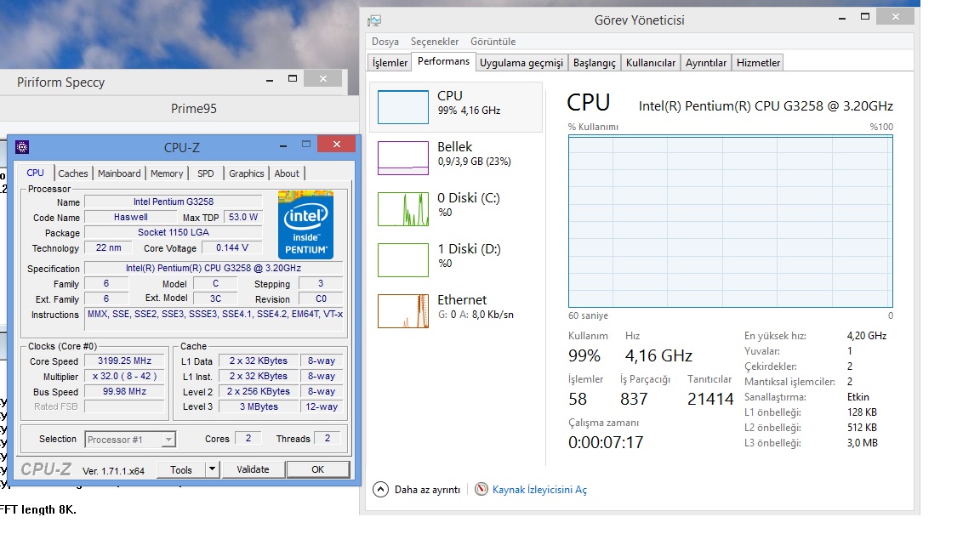Select the 0 Diski (C:) thumbnail graph
This screenshot has width=980, height=551.
click(x=403, y=208)
